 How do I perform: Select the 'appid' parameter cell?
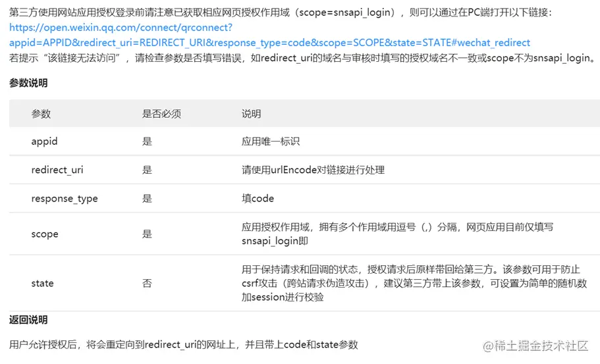(x=44, y=142)
